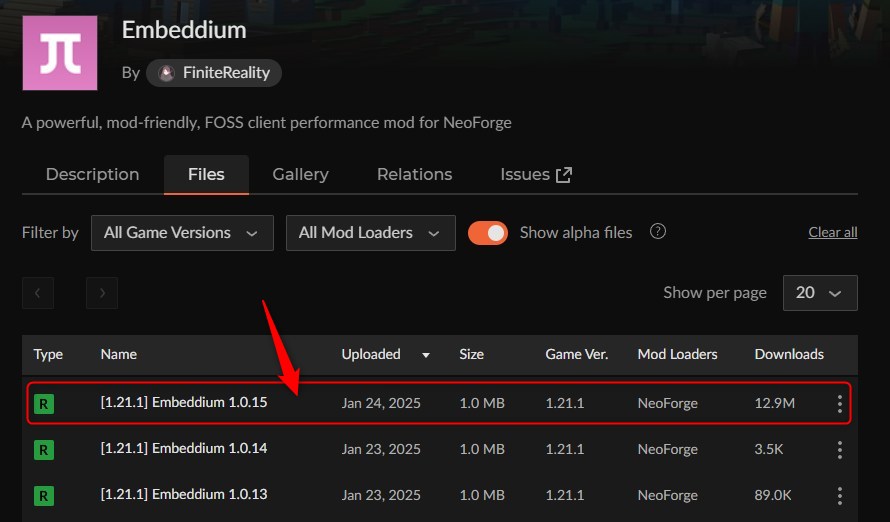Screen dimensions: 890x522
Task: Switch to the Description tab
Action: [93, 174]
